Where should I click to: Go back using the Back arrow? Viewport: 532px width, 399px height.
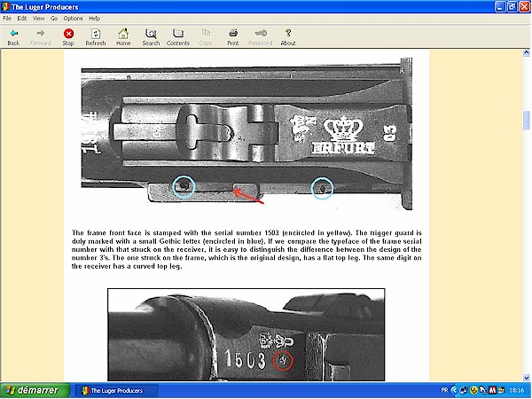tap(13, 37)
